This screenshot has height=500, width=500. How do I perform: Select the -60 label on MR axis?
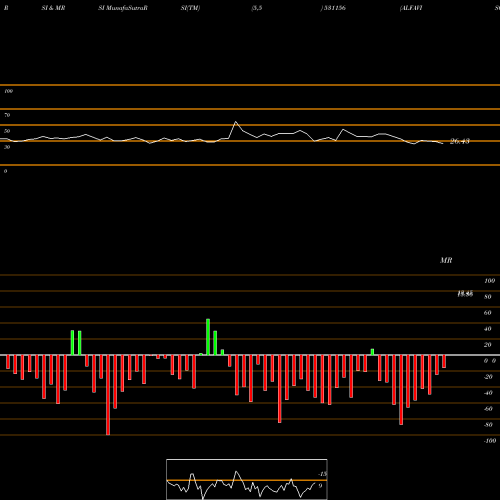coord(488,409)
